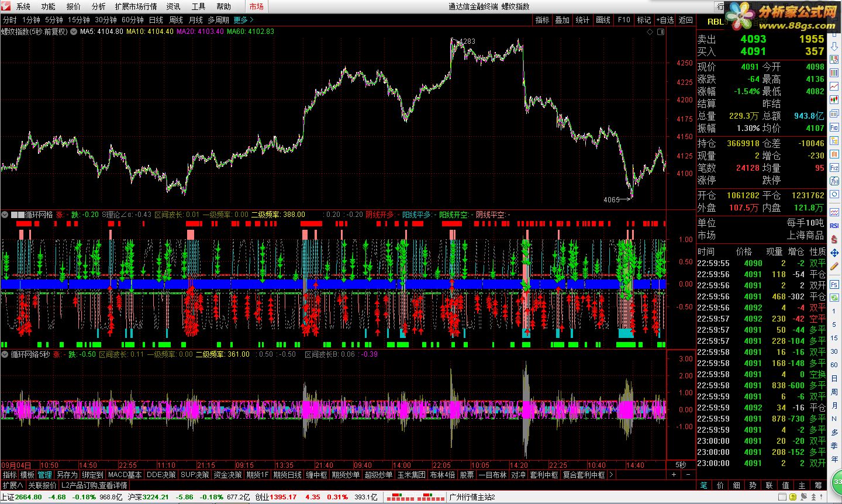Image resolution: width=842 pixels, height=504 pixels.
Task: Switch to the 市场 tab
Action: 256,6
